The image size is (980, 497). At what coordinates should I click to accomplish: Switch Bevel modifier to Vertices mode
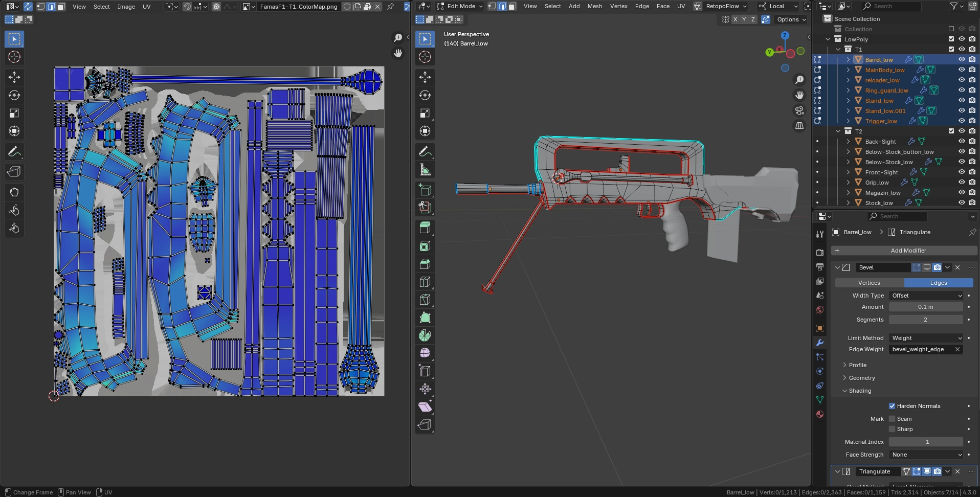point(869,283)
